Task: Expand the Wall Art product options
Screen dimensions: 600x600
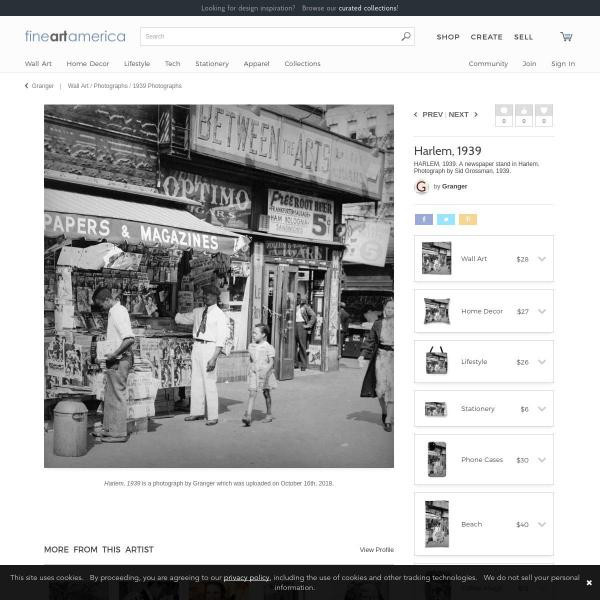Action: click(541, 259)
